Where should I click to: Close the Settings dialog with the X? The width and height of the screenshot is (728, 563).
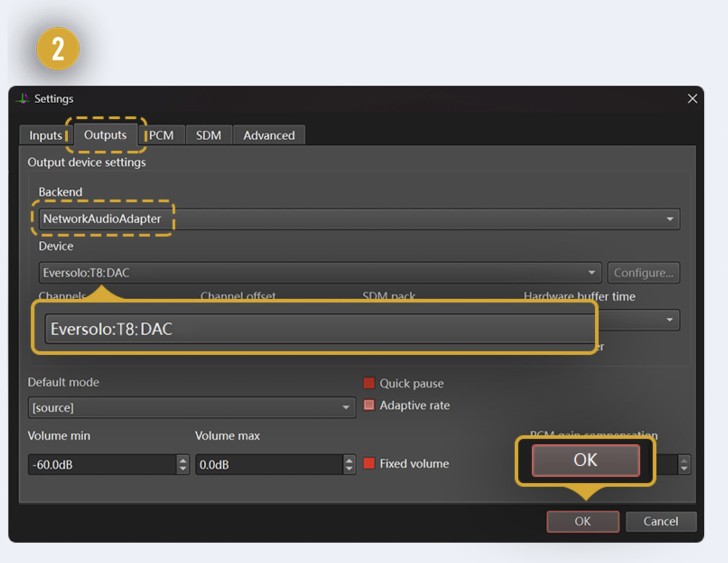pos(692,99)
